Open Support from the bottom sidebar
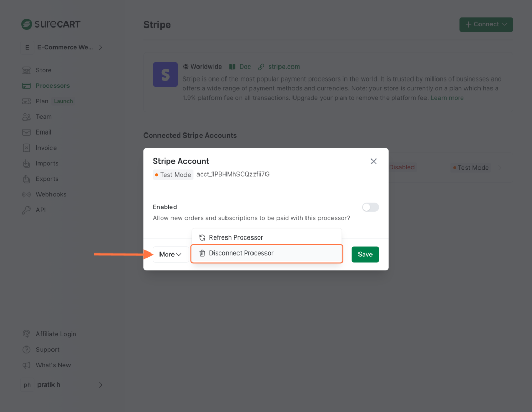Viewport: 532px width, 412px height. (x=48, y=349)
